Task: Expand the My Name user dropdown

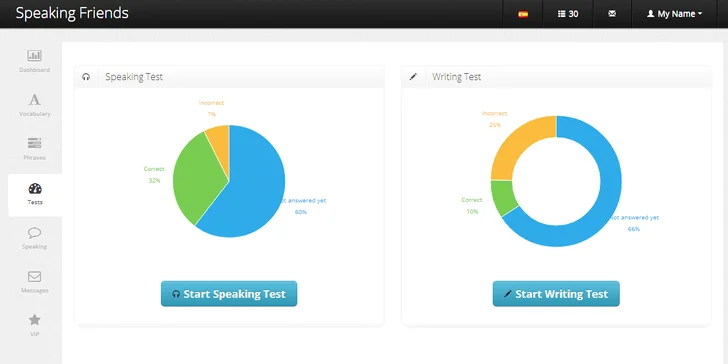Action: tap(675, 14)
